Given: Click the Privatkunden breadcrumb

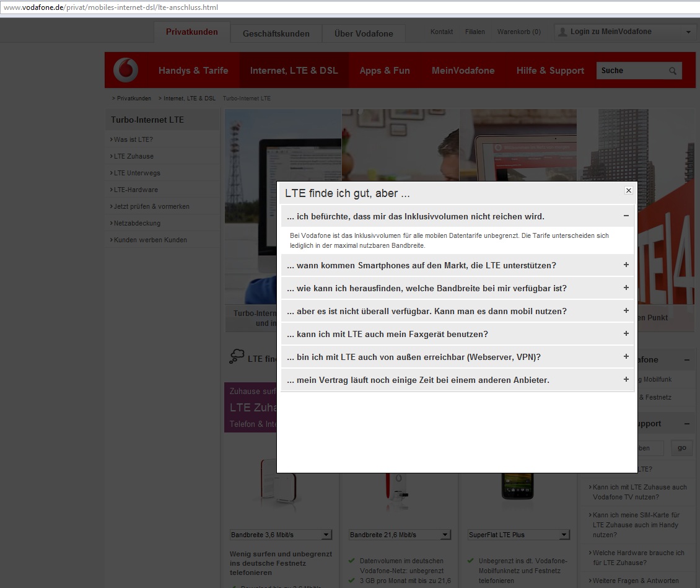Looking at the screenshot, I should [x=134, y=99].
